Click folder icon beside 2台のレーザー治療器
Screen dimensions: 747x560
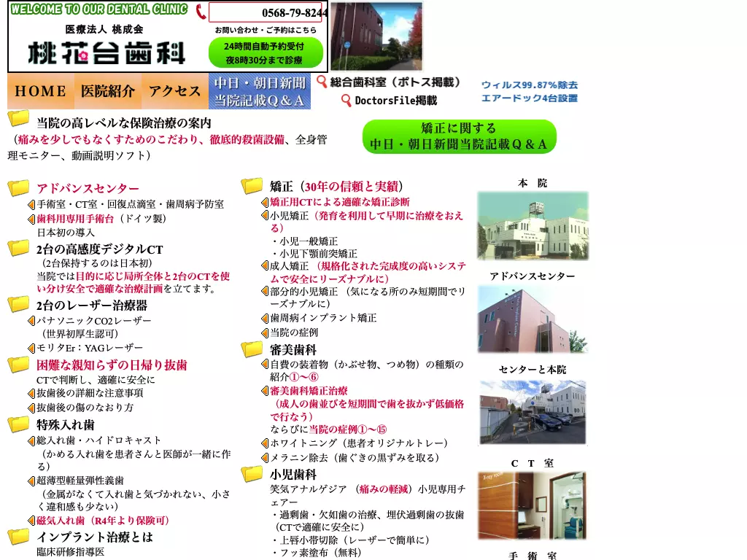18,304
